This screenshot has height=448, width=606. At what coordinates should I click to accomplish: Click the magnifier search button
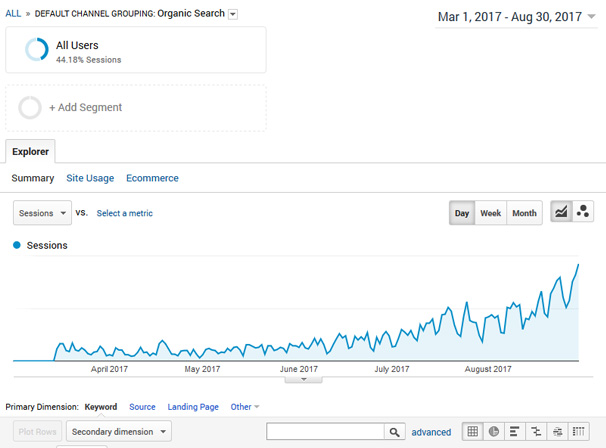point(395,432)
